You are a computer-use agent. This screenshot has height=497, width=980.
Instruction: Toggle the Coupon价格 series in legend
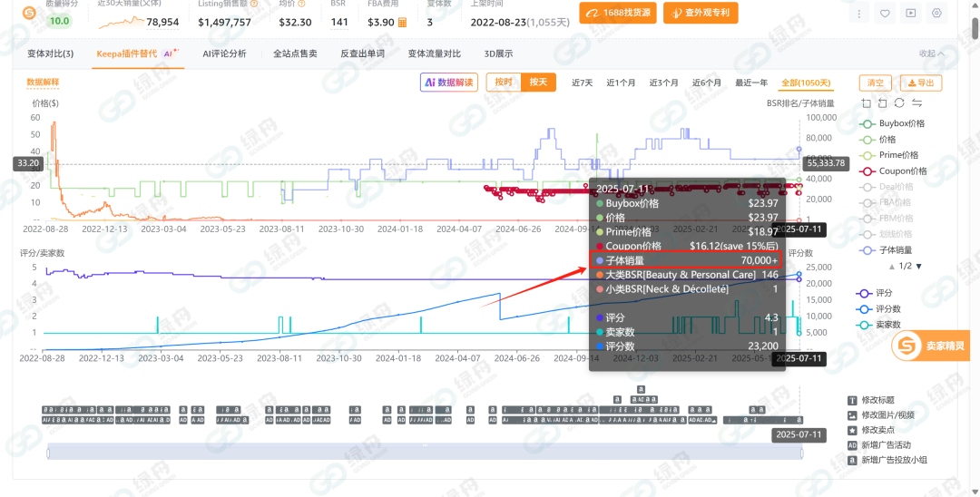[893, 171]
